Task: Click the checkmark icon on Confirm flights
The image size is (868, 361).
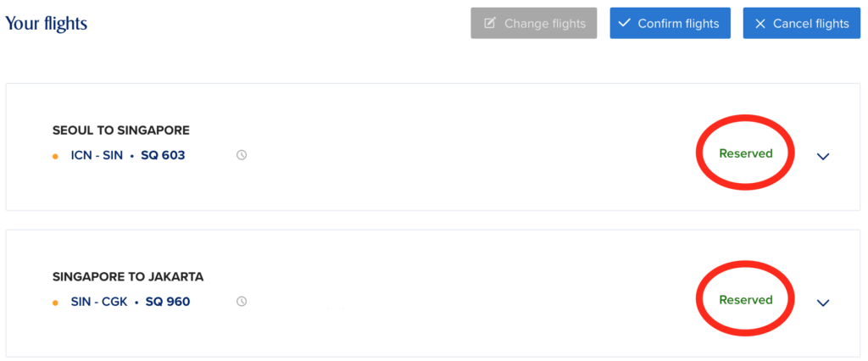Action: [625, 23]
